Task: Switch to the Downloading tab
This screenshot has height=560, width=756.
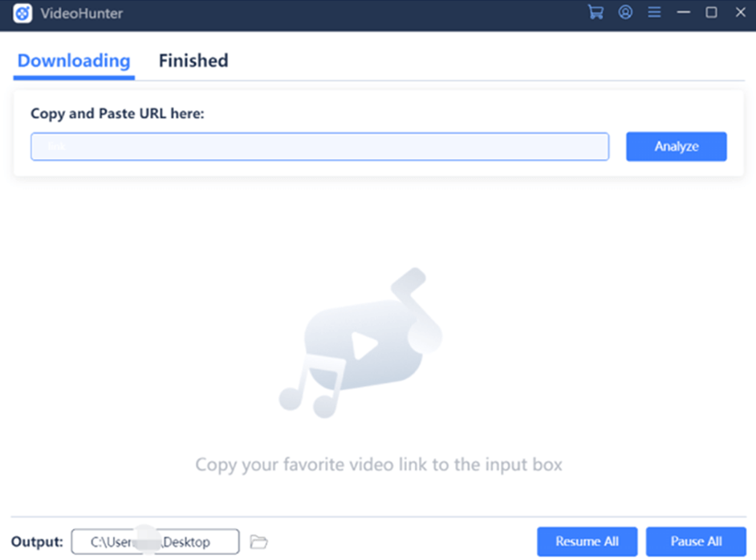Action: (x=74, y=61)
